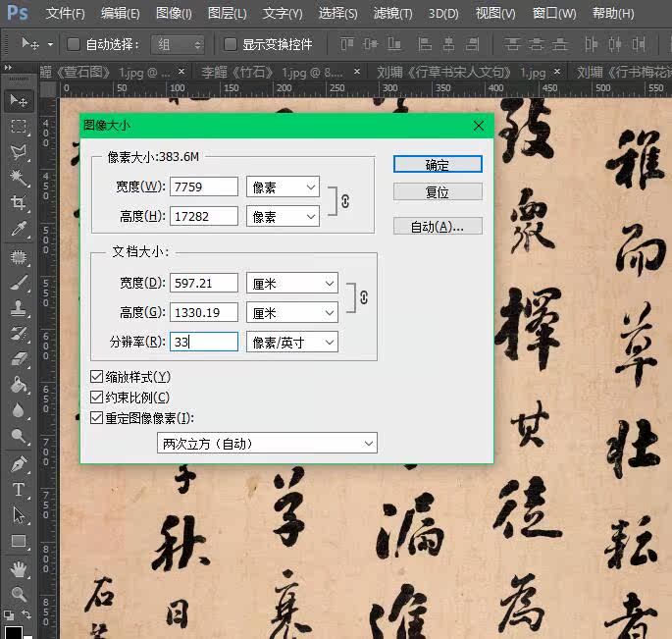Open the document height 厘米 dropdown
Viewport: 672px width, 639px height.
click(292, 313)
